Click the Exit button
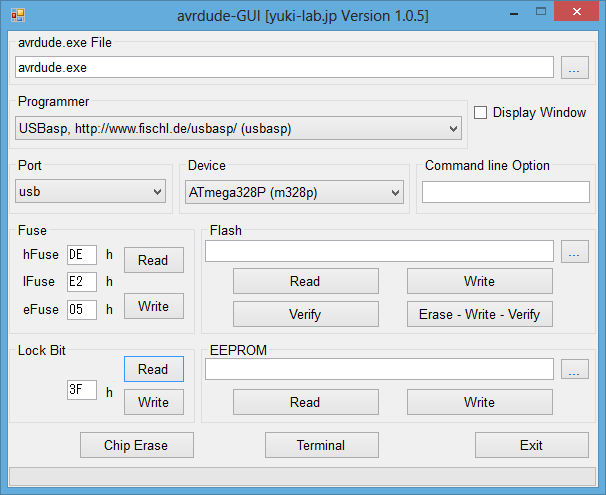 click(531, 445)
